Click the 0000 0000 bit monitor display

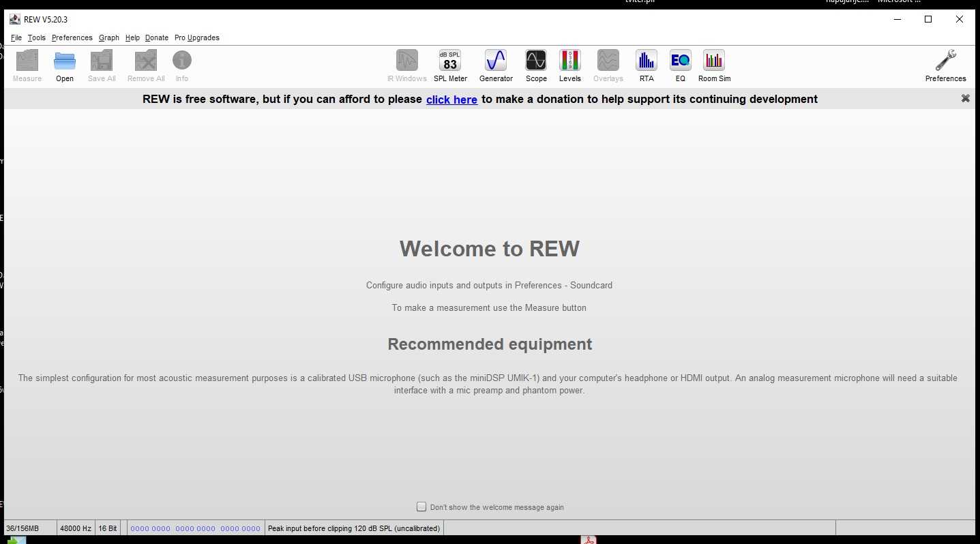(x=196, y=528)
